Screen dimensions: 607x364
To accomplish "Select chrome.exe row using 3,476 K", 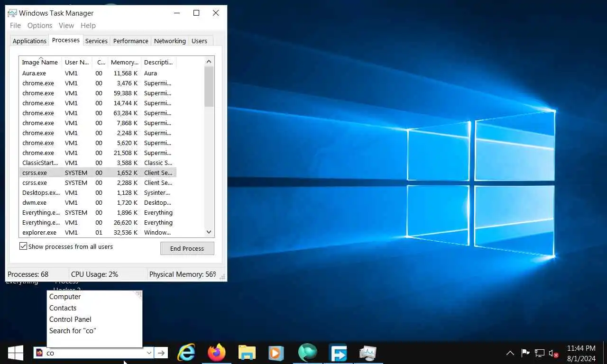I will 98,83.
